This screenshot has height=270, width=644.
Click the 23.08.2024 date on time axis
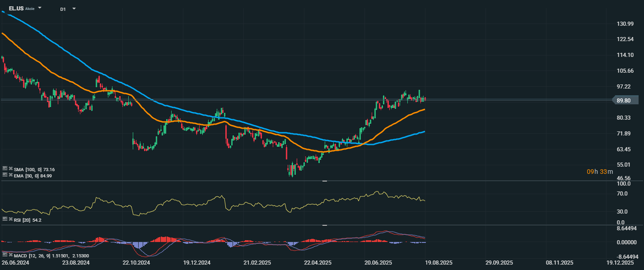tap(76, 262)
